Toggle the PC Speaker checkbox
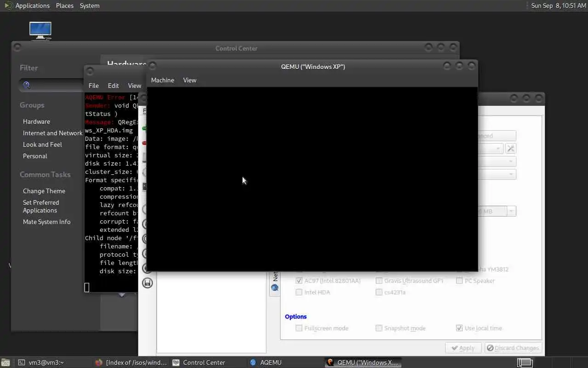Screen dimensions: 588x368 click(x=459, y=281)
